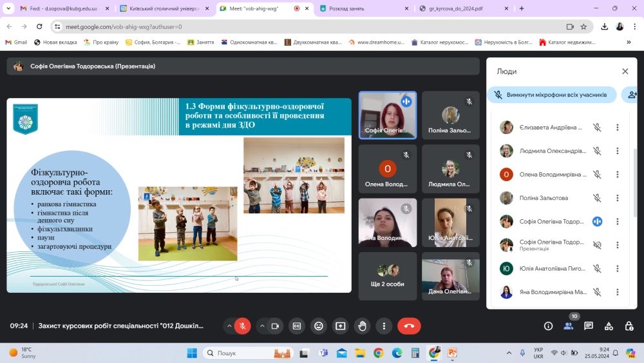Turn on captions with the CC button
Screen dimensions: 644x363
(297, 326)
